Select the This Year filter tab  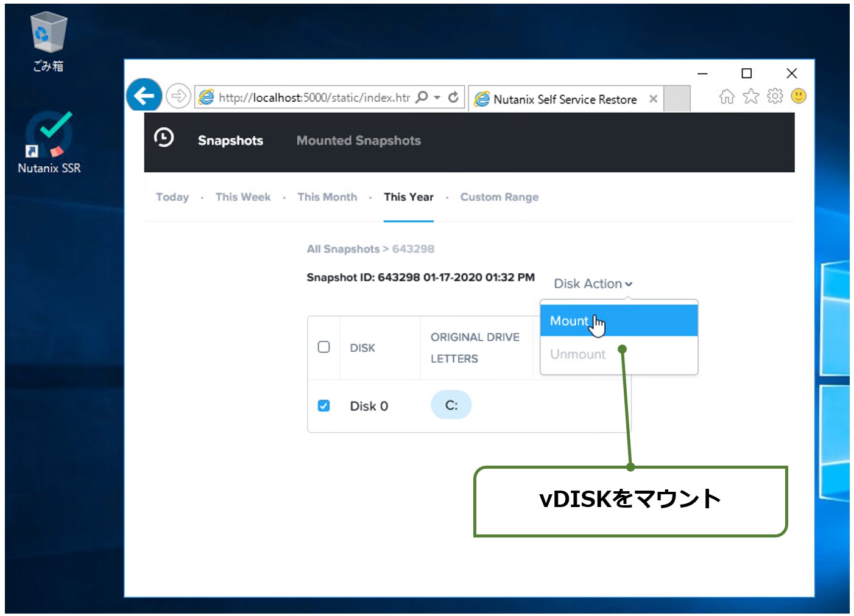(409, 197)
